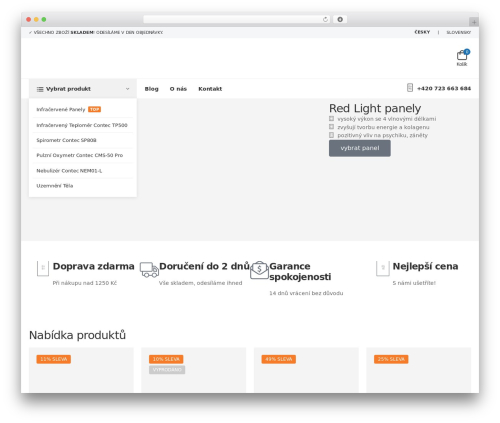Click the TOP badge next to Infračervené Panely
Screen dimensions: 500x423
coord(94,109)
